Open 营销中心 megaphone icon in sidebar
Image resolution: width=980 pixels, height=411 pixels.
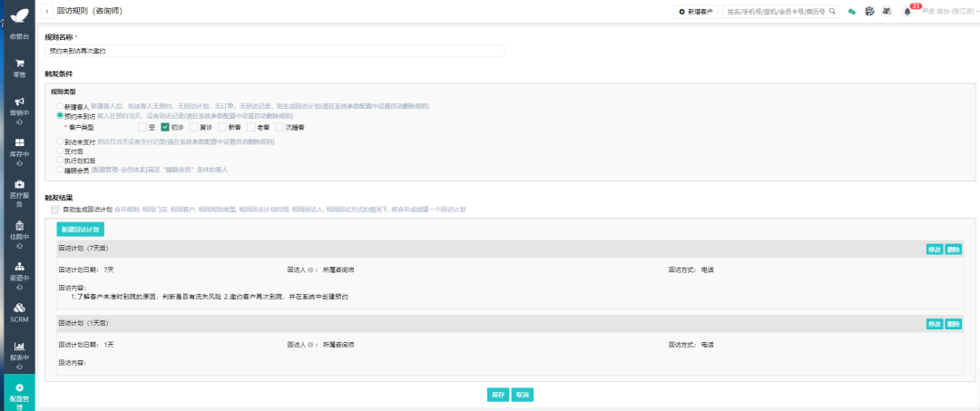click(x=19, y=102)
